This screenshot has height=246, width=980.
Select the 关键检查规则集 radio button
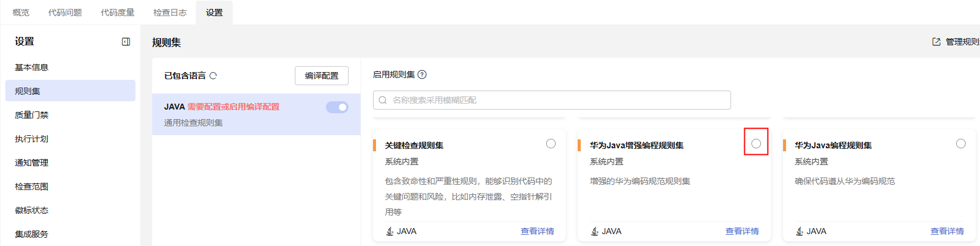[551, 144]
